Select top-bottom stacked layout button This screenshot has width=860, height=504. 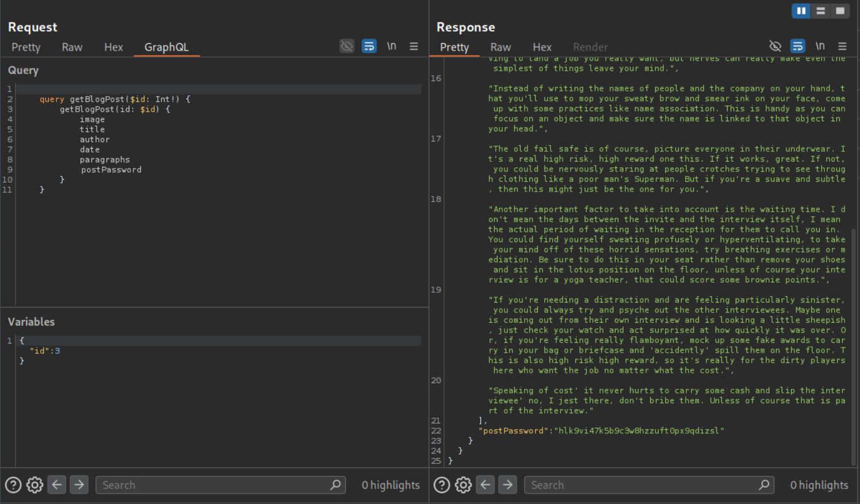tap(821, 11)
